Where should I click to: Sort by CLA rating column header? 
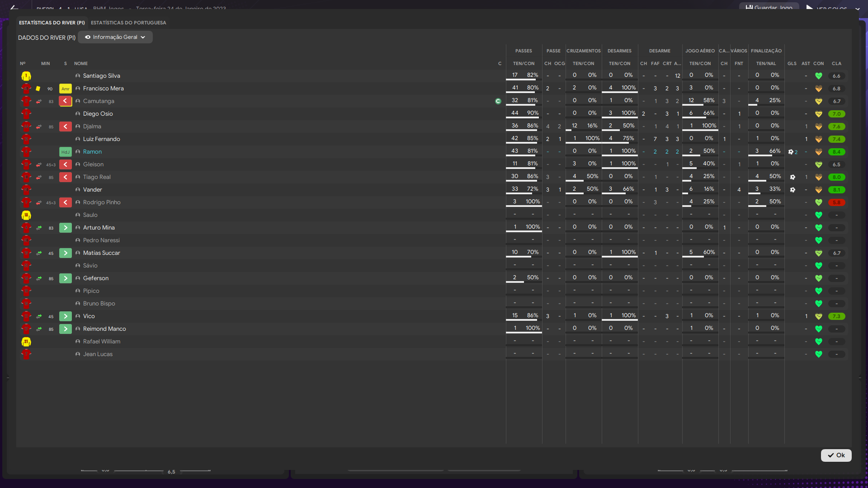tap(837, 64)
